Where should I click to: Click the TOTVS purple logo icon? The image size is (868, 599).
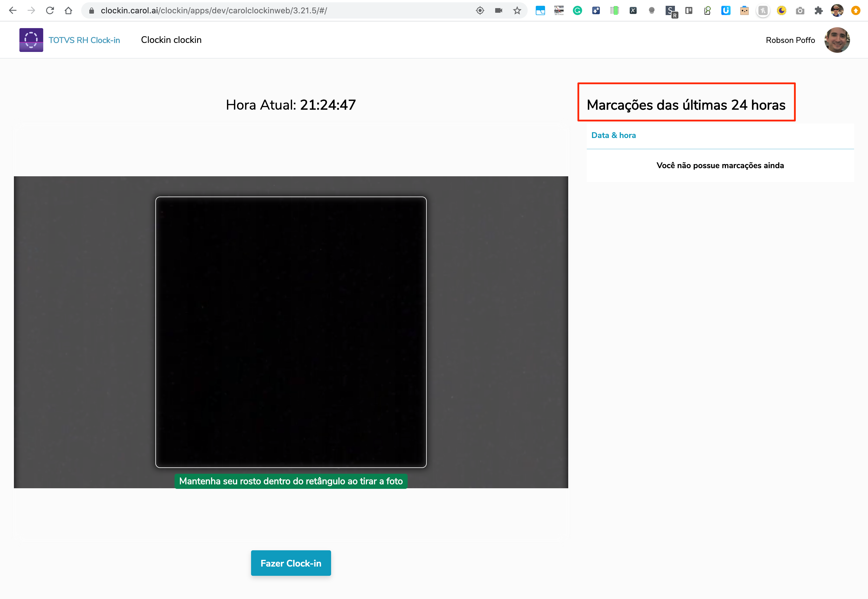(31, 40)
